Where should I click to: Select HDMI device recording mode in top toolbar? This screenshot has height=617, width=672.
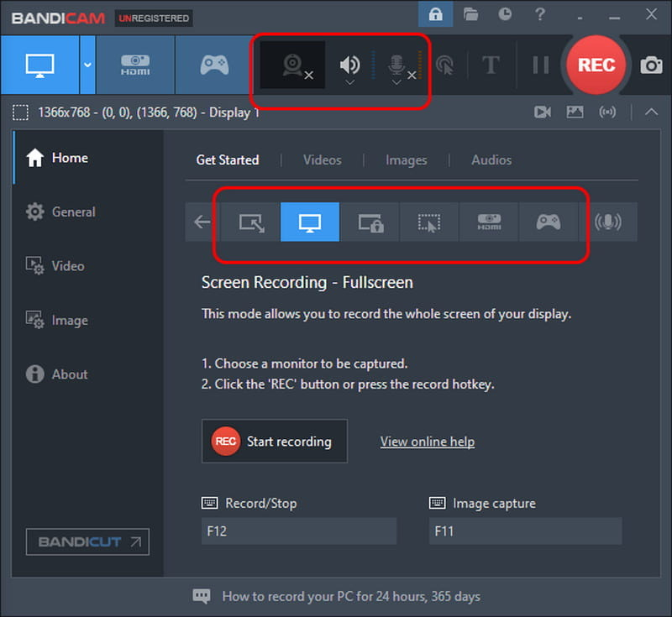click(x=135, y=65)
